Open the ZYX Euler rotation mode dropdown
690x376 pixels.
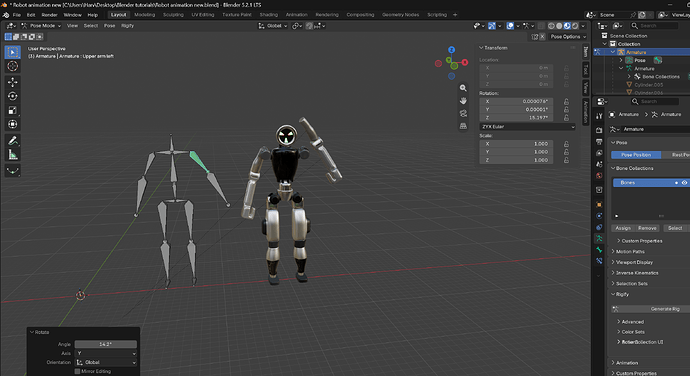[527, 127]
